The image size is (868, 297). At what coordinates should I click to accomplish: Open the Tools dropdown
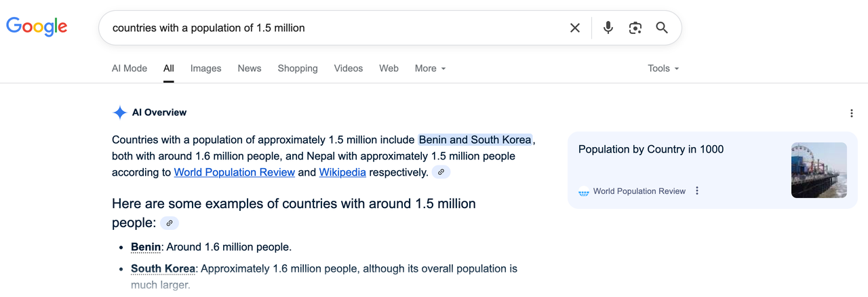tap(663, 68)
